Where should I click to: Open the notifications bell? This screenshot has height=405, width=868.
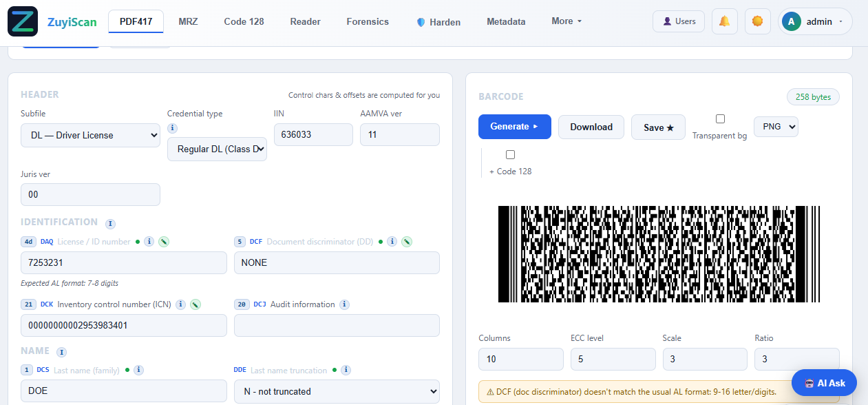click(x=724, y=21)
